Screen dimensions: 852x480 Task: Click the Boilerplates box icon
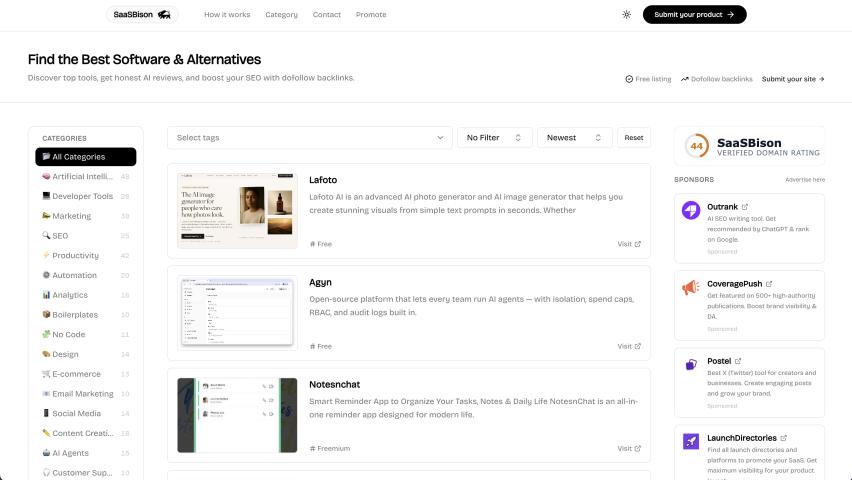(46, 314)
